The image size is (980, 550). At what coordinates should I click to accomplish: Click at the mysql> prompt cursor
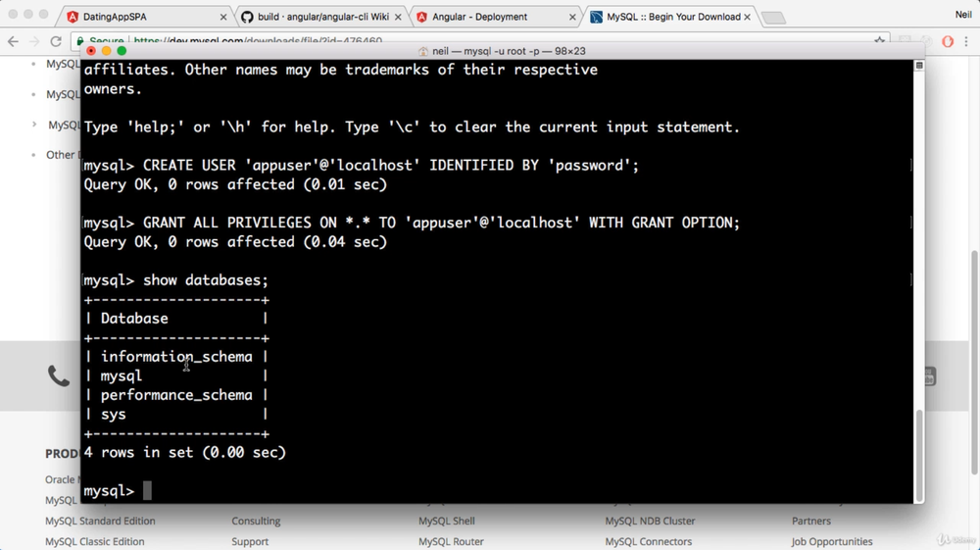(x=147, y=490)
